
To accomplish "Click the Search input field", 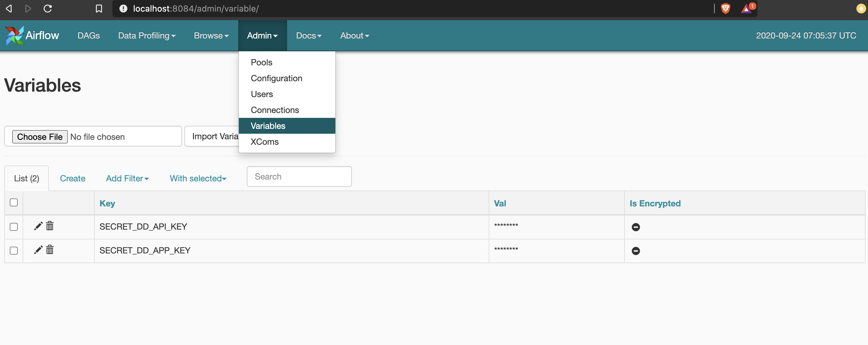I will [x=299, y=176].
